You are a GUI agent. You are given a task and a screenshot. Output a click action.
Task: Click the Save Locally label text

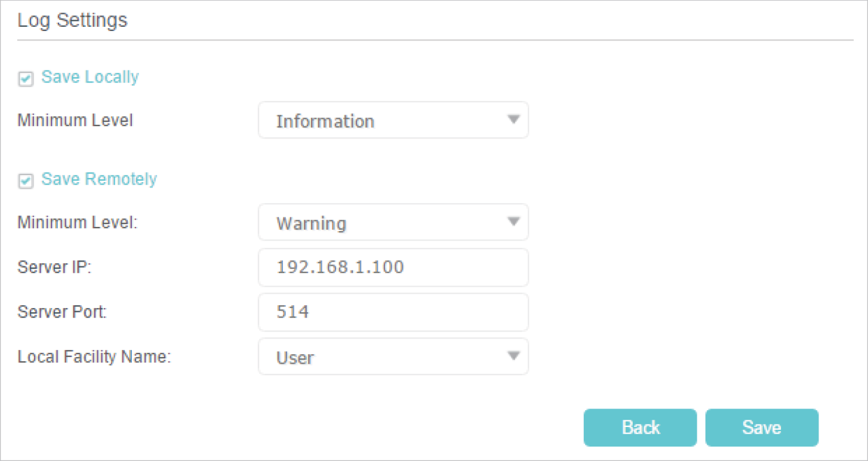point(90,77)
